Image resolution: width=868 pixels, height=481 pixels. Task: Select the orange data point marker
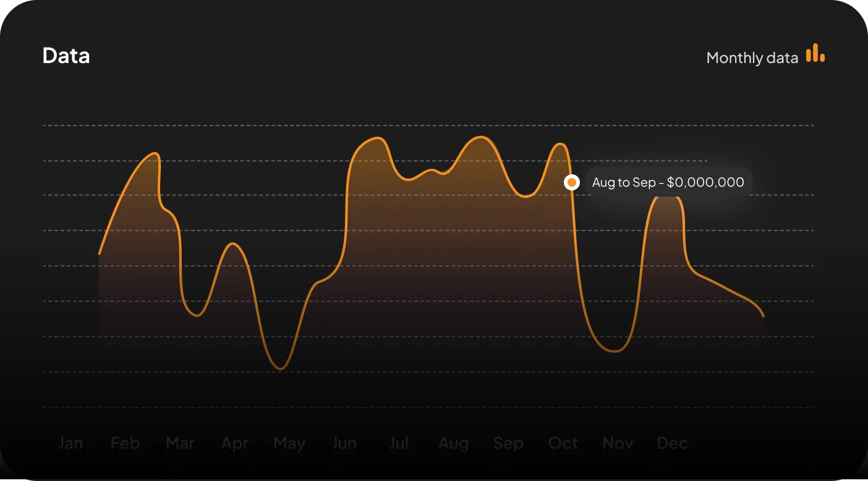(572, 182)
